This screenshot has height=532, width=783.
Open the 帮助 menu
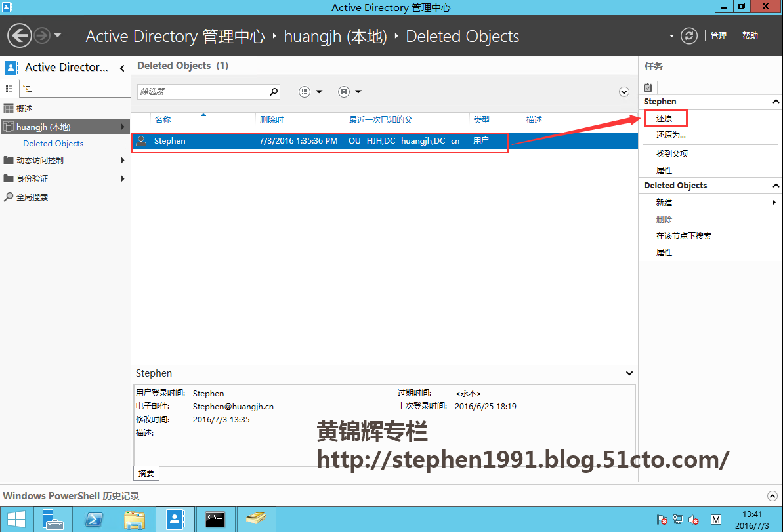(x=750, y=36)
